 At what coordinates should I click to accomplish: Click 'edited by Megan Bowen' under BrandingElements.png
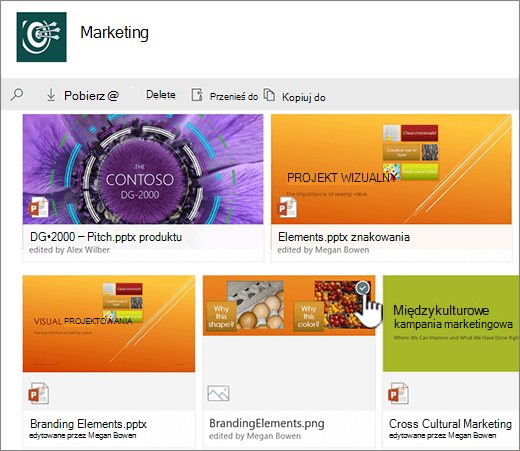click(255, 436)
